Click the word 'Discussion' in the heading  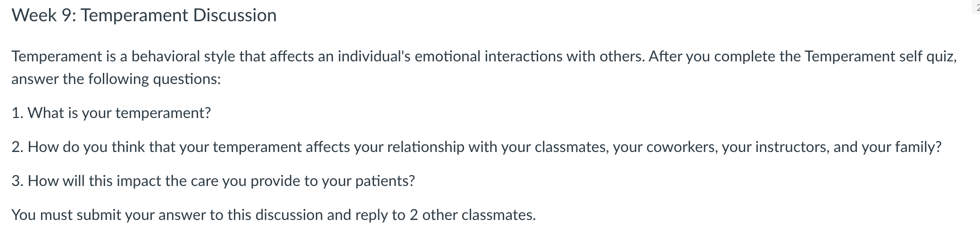(x=235, y=16)
